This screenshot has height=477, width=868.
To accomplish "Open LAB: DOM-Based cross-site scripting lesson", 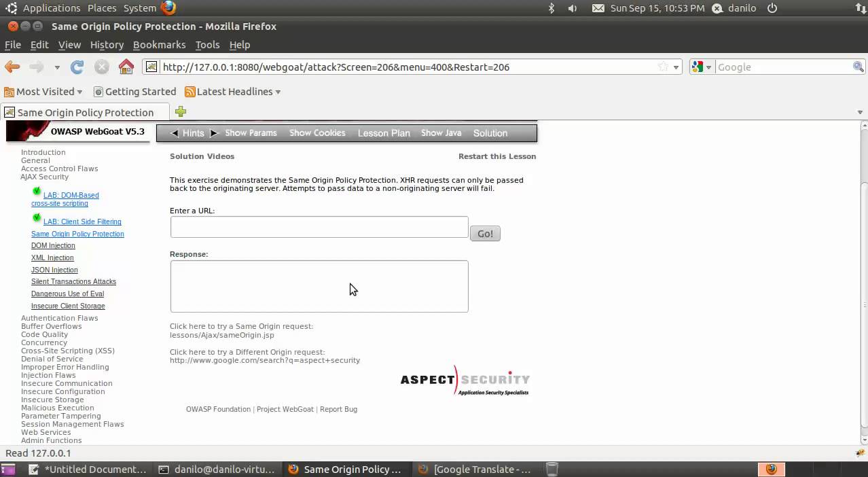I will pos(65,199).
